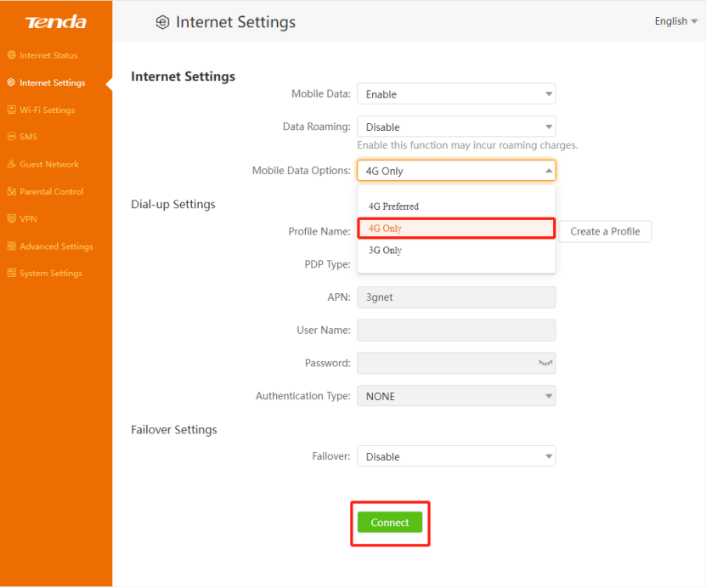The width and height of the screenshot is (706, 588).
Task: Click the VPN shield icon
Action: click(x=12, y=218)
